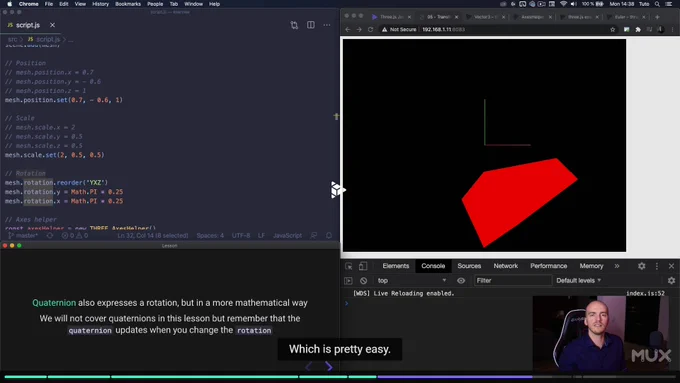Go back in the Chrome browser
The height and width of the screenshot is (383, 680).
tap(348, 29)
